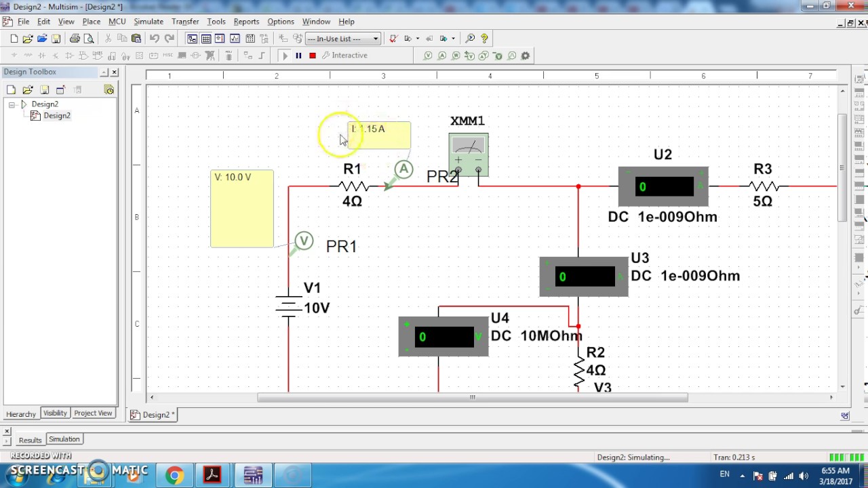
Task: Open the File menu
Action: pyautogui.click(x=23, y=22)
